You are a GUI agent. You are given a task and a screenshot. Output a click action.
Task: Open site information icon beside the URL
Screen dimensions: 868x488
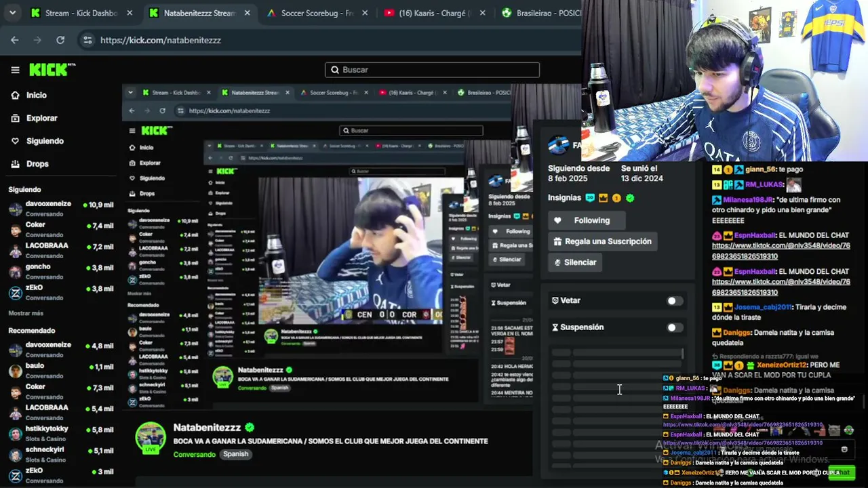click(x=87, y=40)
